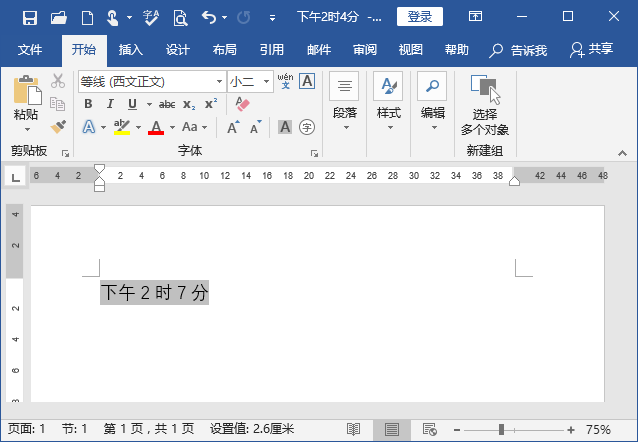
Task: Open the Tell me (告诉我) search
Action: (x=518, y=50)
